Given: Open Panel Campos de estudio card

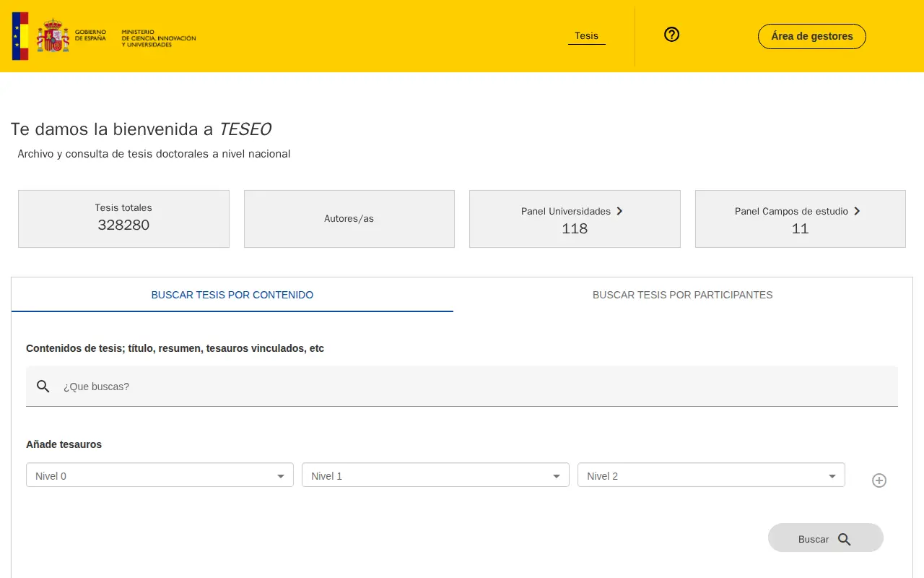Looking at the screenshot, I should (800, 219).
